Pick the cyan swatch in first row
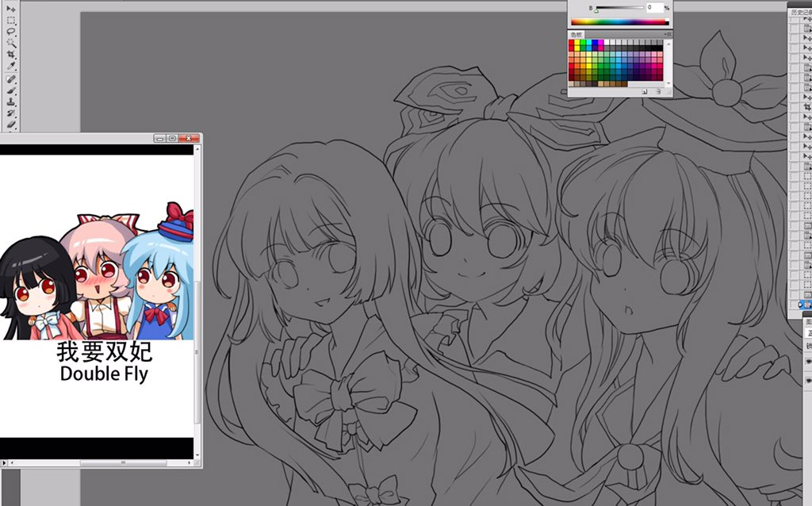This screenshot has height=506, width=812. (x=589, y=42)
